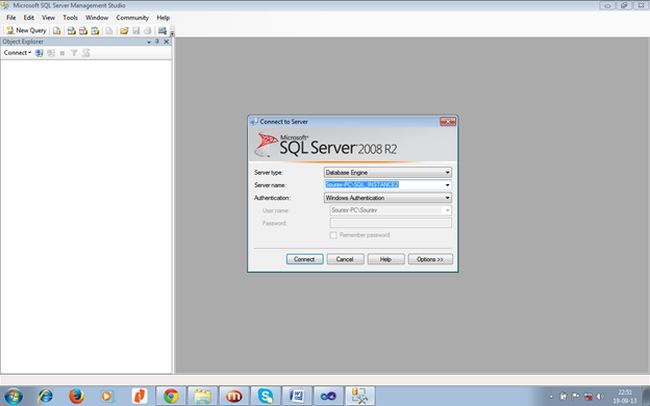The width and height of the screenshot is (650, 406).
Task: Open the View menu
Action: [48, 17]
